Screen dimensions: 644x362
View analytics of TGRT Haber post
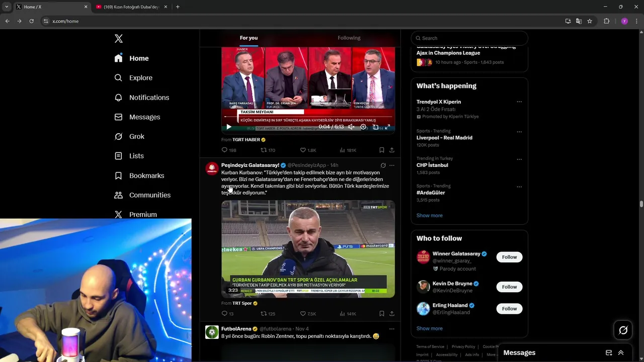click(348, 150)
